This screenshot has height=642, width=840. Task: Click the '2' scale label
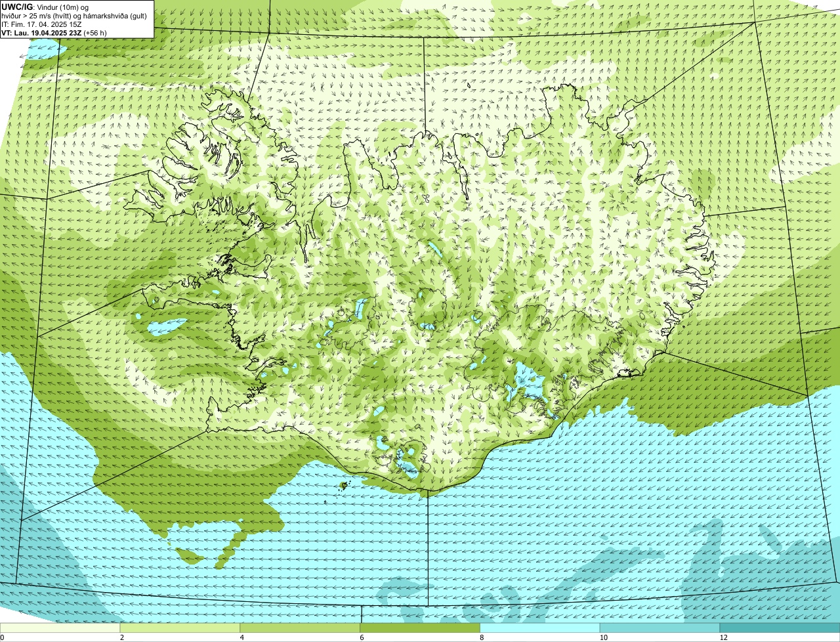tap(122, 637)
